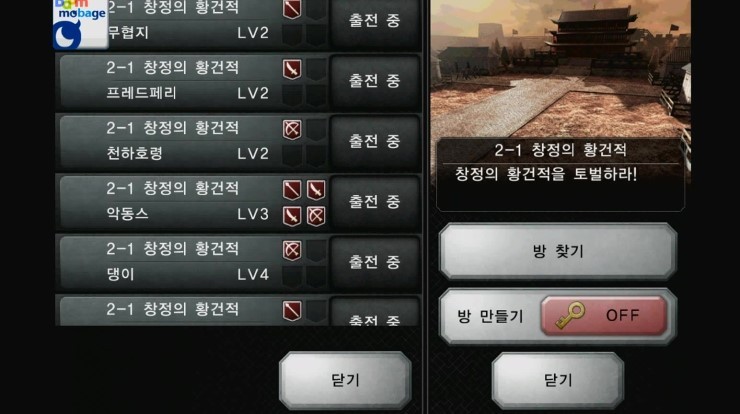This screenshot has height=414, width=740.
Task: Select the 천하호령 LV2 room entry
Action: 238,142
